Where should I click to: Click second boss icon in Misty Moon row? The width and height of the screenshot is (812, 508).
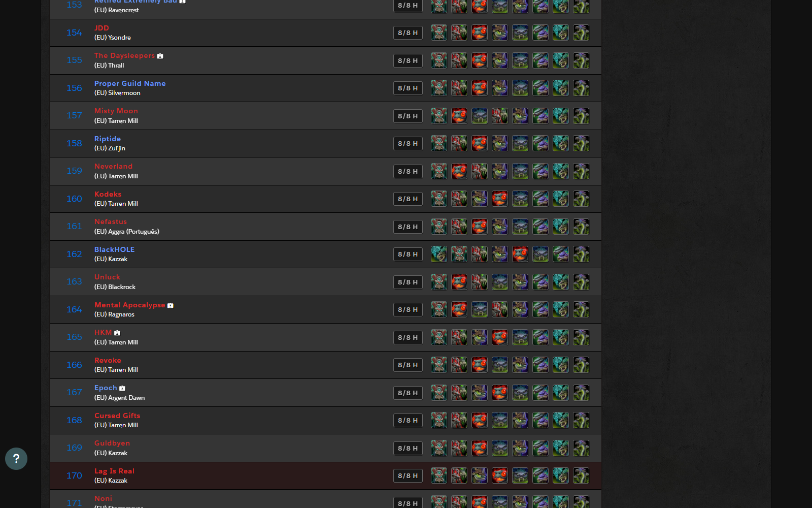pyautogui.click(x=459, y=116)
